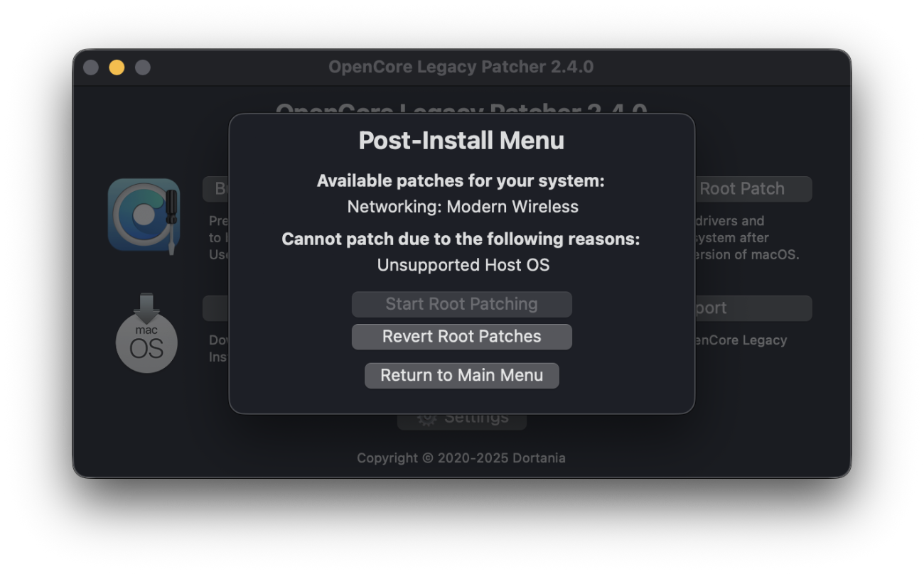Click the greyed-out Start Root Patching button
The width and height of the screenshot is (924, 574).
click(461, 304)
